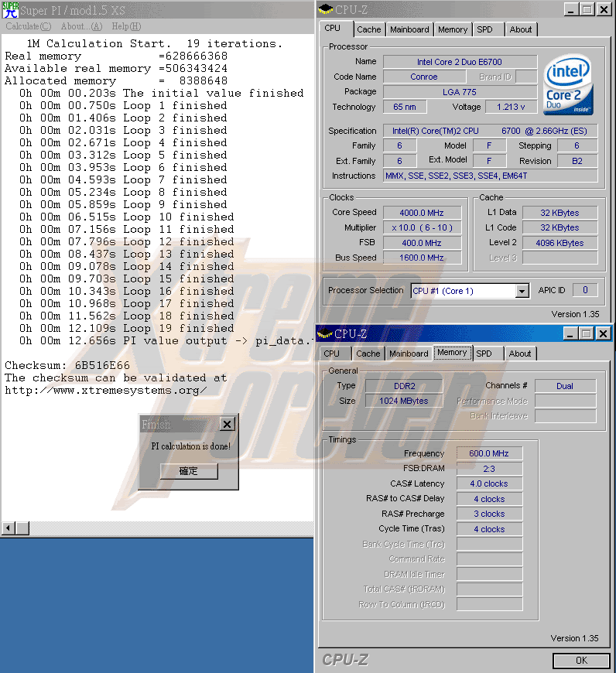Confirm the PI calculation done dialog
Image resolution: width=616 pixels, height=673 pixels.
(189, 471)
